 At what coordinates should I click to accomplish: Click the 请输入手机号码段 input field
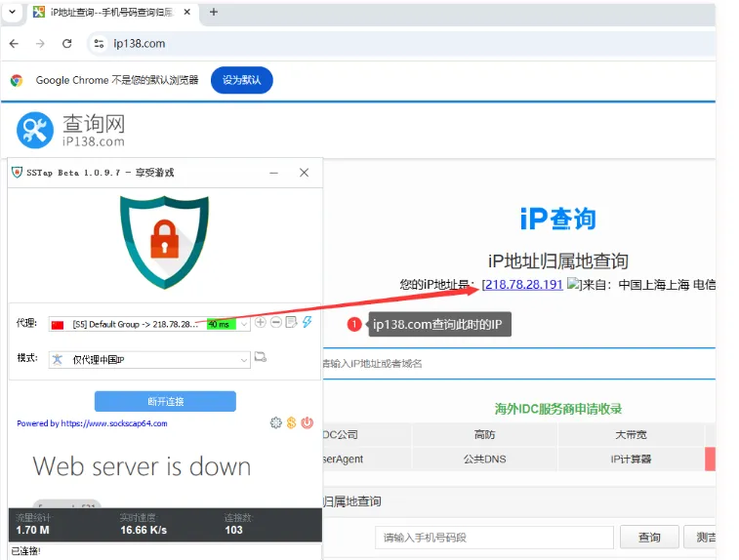click(x=494, y=538)
